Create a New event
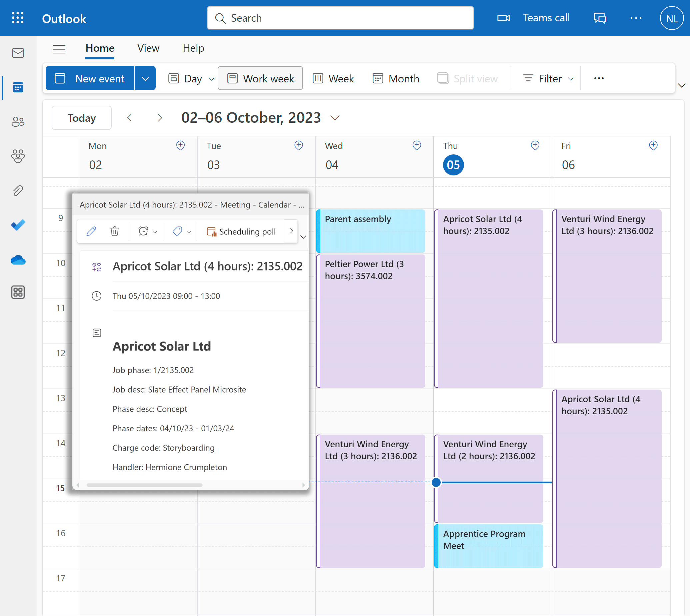This screenshot has width=690, height=616. coord(90,78)
